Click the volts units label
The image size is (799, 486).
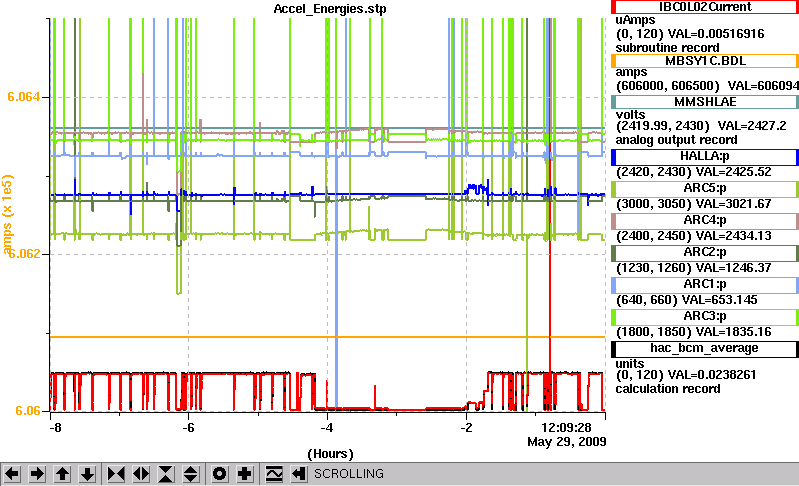point(630,115)
